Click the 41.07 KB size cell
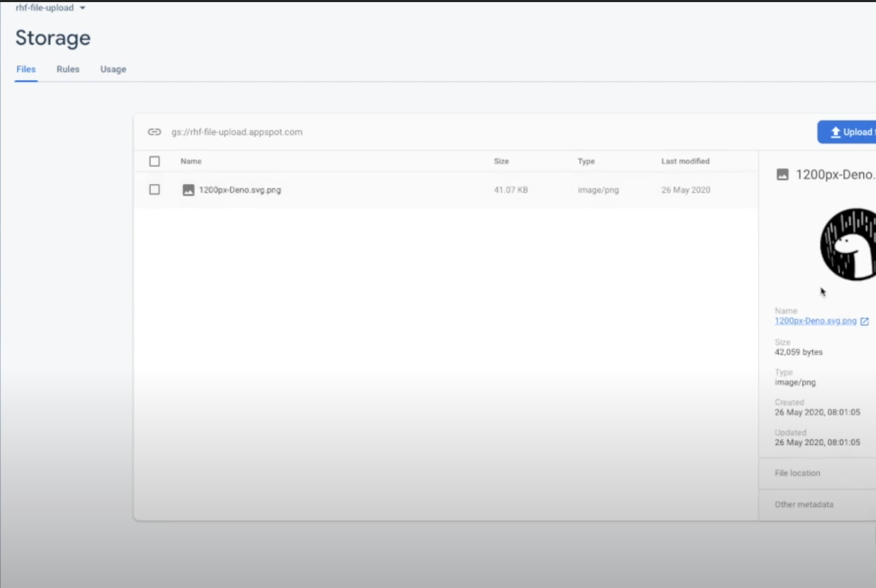Image resolution: width=876 pixels, height=588 pixels. click(511, 190)
